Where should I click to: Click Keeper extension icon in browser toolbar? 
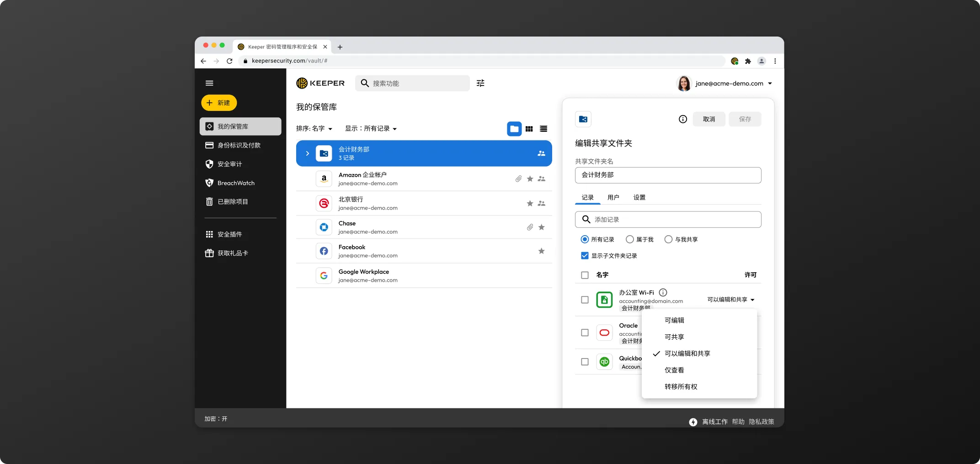(735, 61)
